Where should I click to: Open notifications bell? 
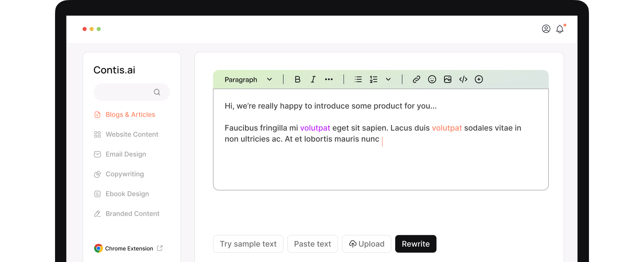560,29
